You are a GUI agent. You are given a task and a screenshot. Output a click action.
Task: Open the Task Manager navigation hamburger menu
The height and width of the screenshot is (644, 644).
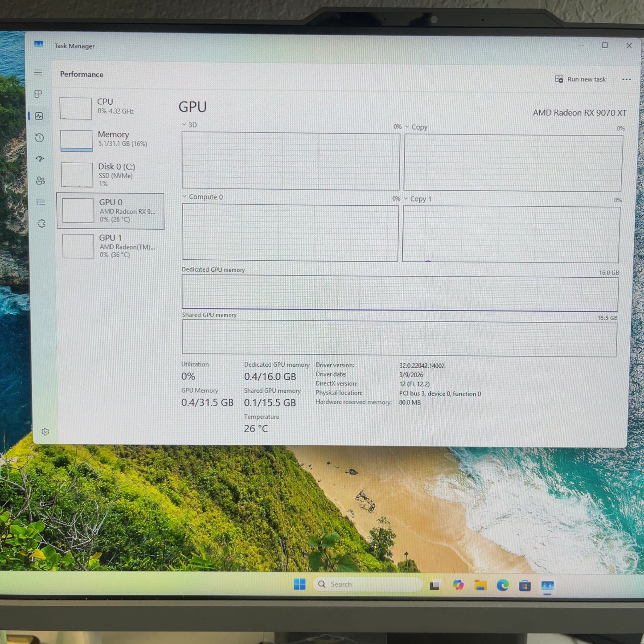pos(38,72)
